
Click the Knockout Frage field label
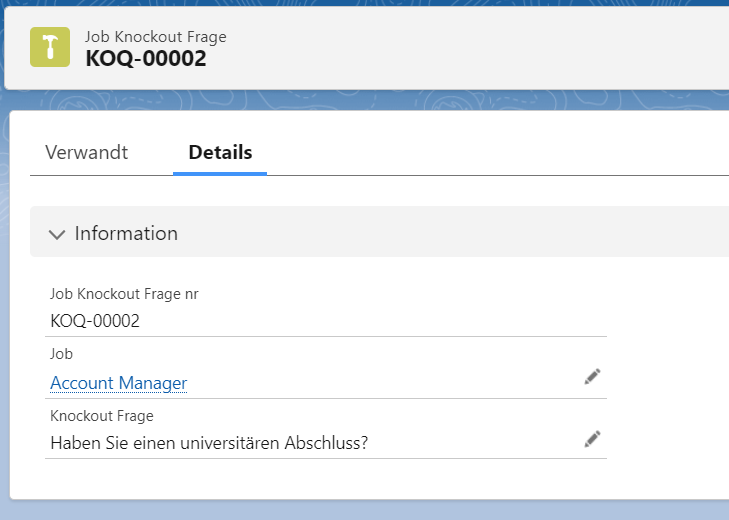point(102,416)
